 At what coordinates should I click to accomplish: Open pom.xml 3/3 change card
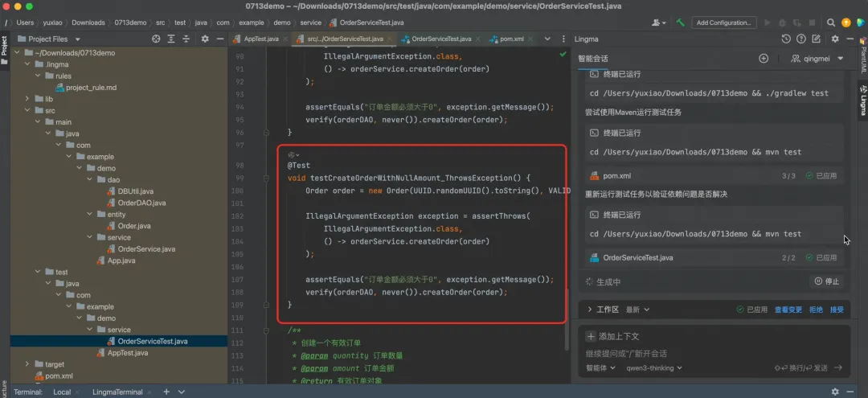click(714, 175)
